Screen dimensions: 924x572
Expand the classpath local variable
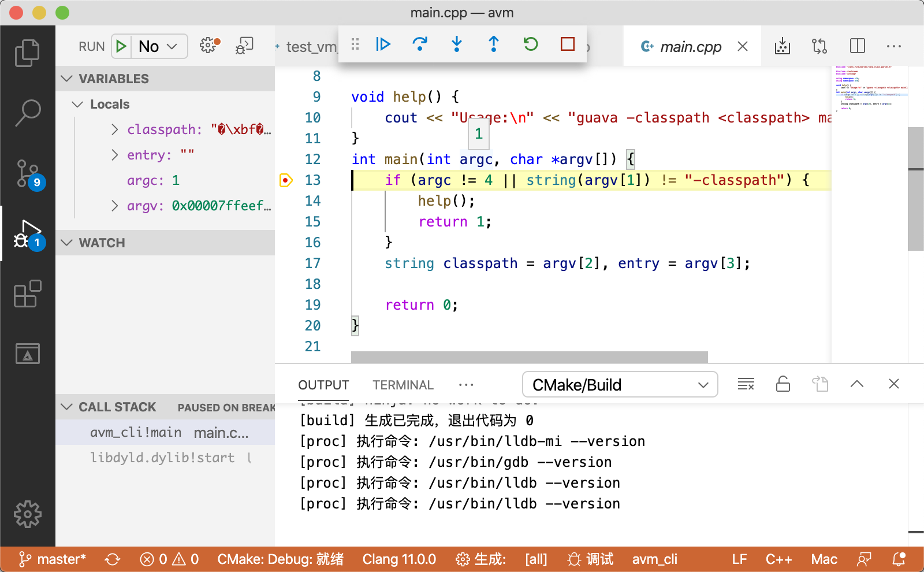(x=115, y=129)
